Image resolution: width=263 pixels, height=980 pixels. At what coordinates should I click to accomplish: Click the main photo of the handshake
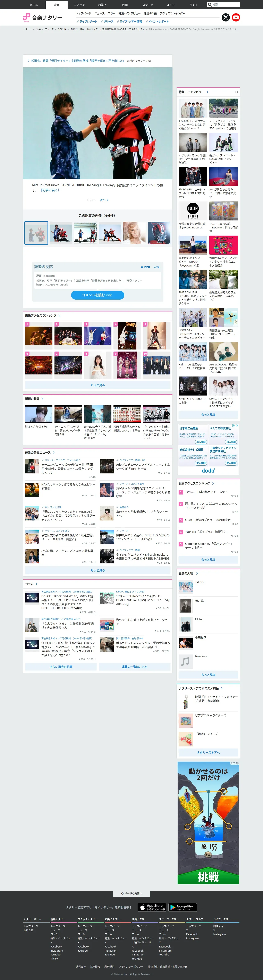97,123
